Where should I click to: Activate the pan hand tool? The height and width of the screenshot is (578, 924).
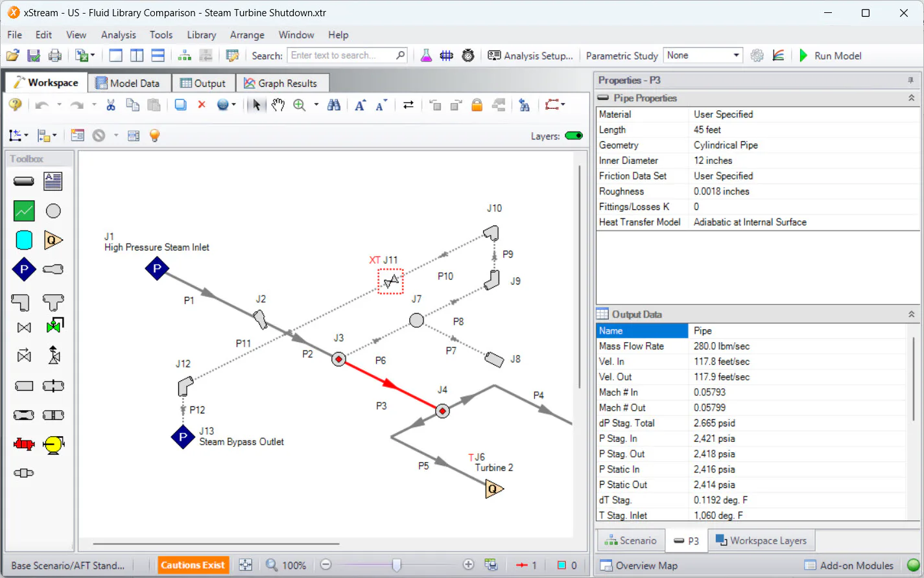pyautogui.click(x=278, y=105)
